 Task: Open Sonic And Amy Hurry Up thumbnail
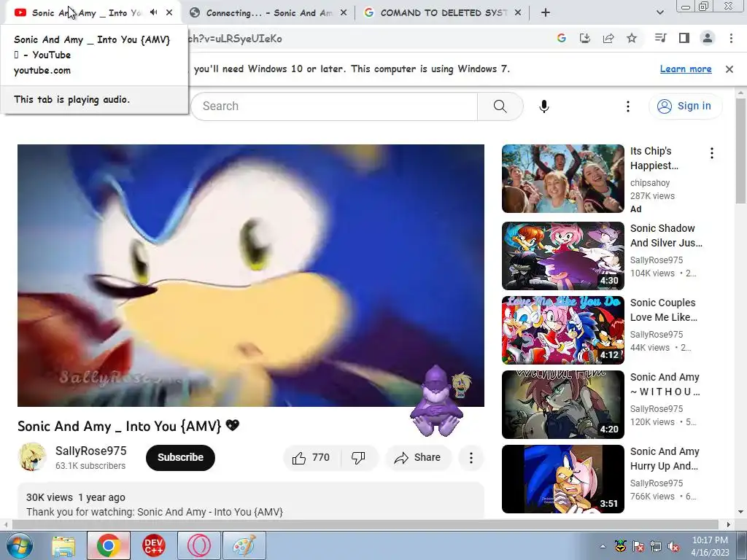coord(562,478)
